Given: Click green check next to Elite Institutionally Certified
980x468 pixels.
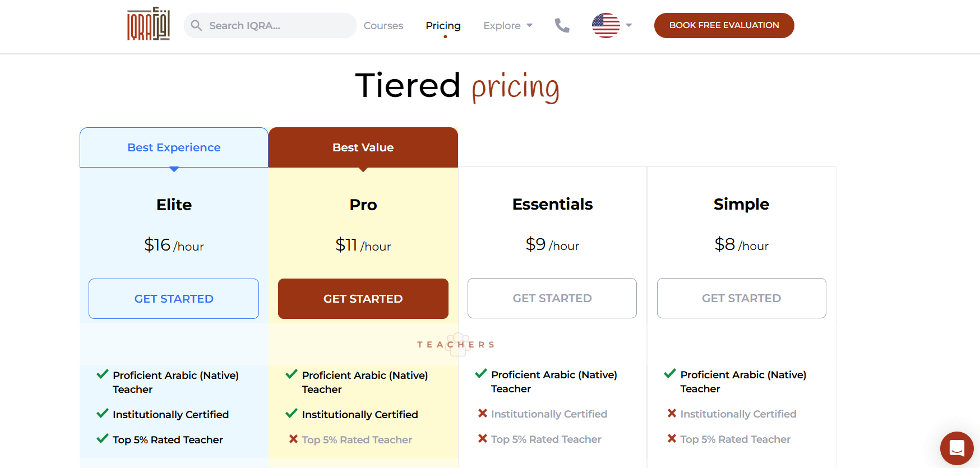Looking at the screenshot, I should [x=103, y=414].
